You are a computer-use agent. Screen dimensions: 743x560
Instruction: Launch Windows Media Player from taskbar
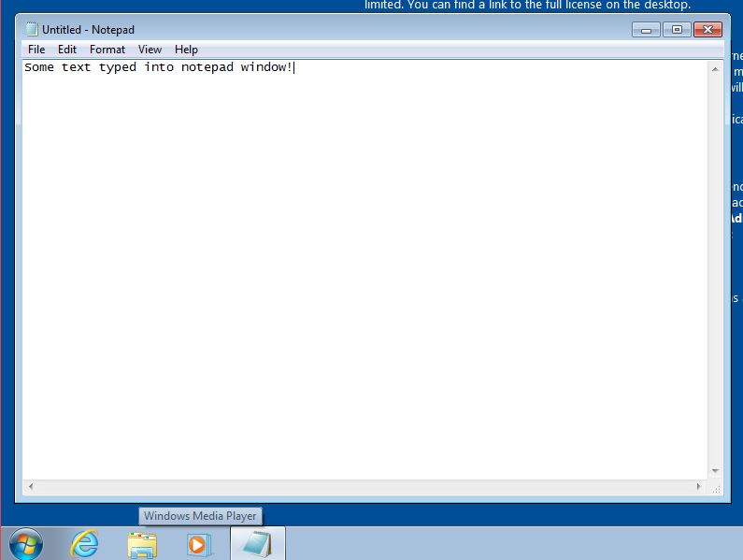coord(199,543)
